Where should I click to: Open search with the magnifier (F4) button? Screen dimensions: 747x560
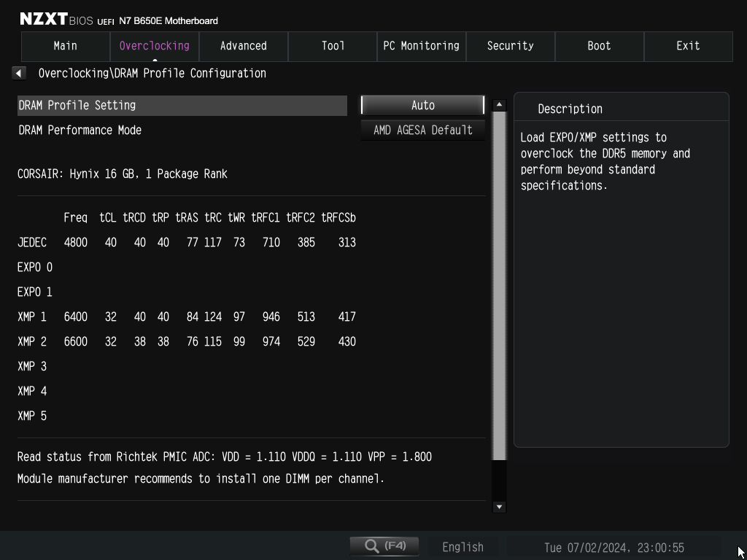click(384, 546)
